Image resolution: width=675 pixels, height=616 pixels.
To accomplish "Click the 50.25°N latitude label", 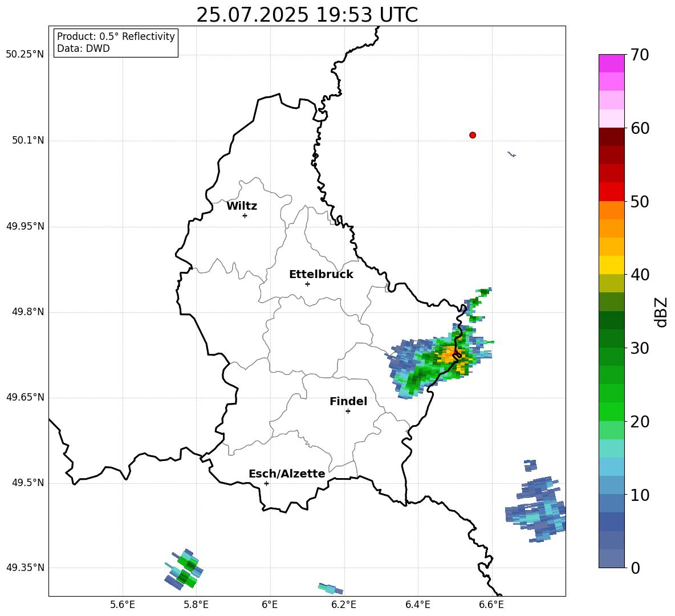I will point(25,55).
